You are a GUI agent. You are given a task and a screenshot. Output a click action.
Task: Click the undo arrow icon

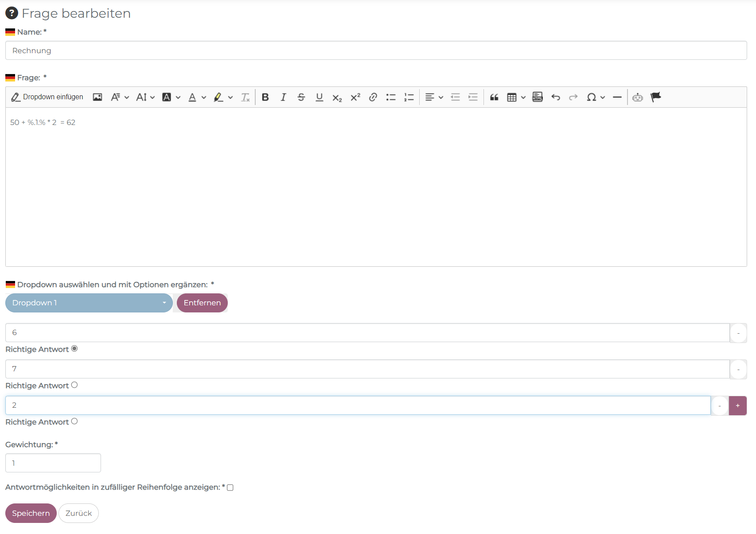click(x=556, y=97)
